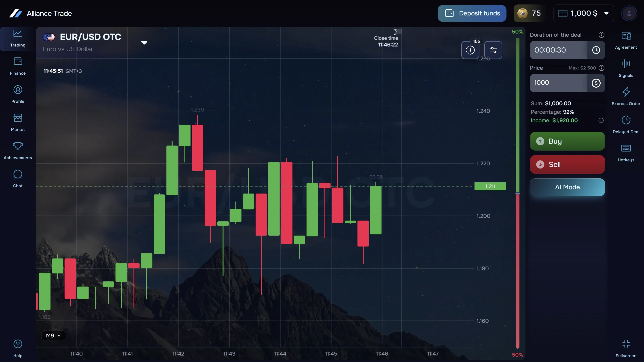Click the current price label 1.211

coord(490,186)
